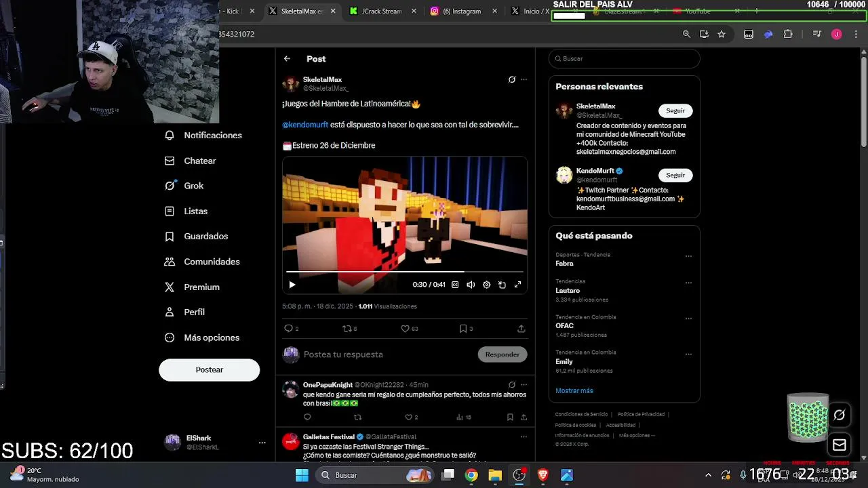Open Condiciones de Servicio footer link

pyautogui.click(x=581, y=414)
